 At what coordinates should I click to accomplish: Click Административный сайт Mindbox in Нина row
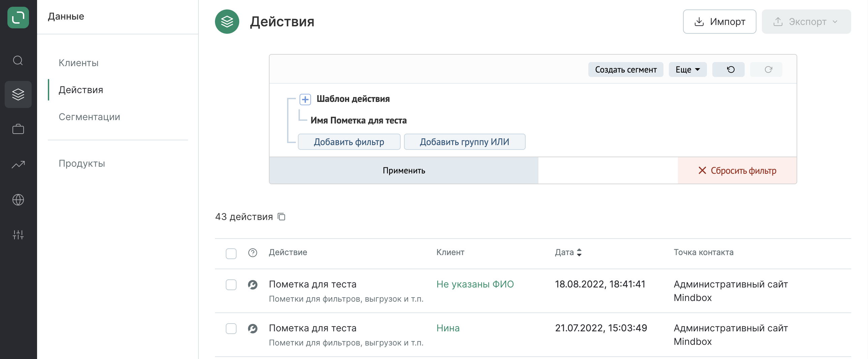click(731, 335)
